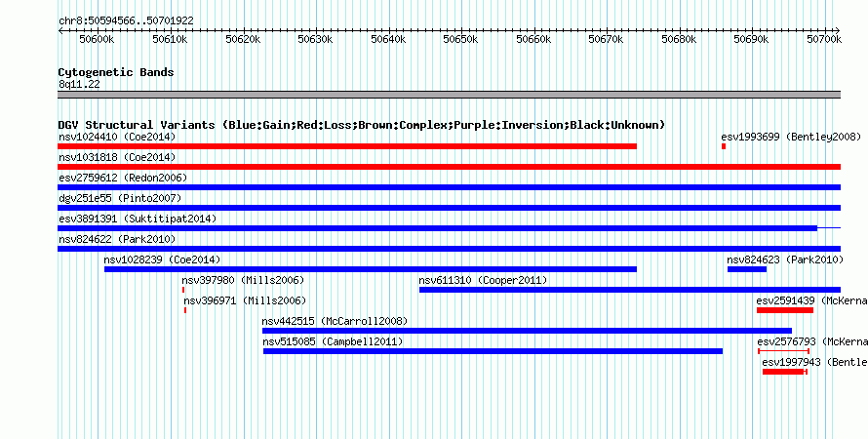Click the 50680k ruler tick label
This screenshot has height=439, width=868.
tap(680, 39)
